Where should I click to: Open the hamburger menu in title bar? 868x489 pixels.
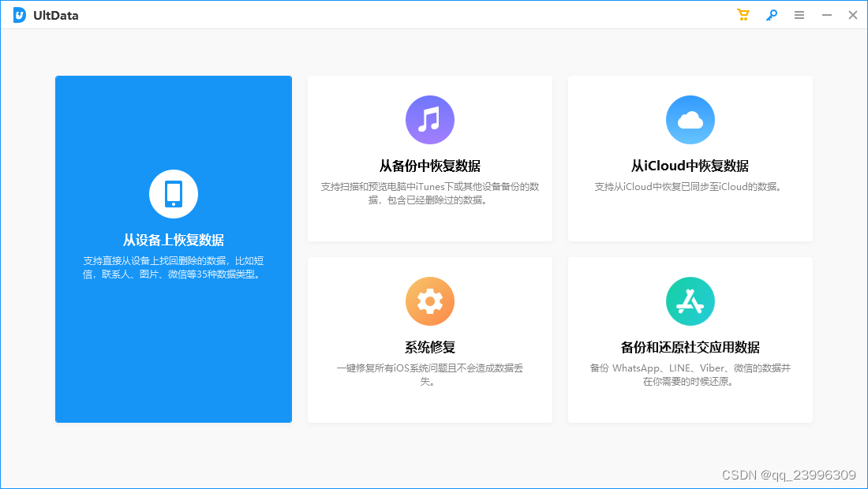(x=799, y=15)
